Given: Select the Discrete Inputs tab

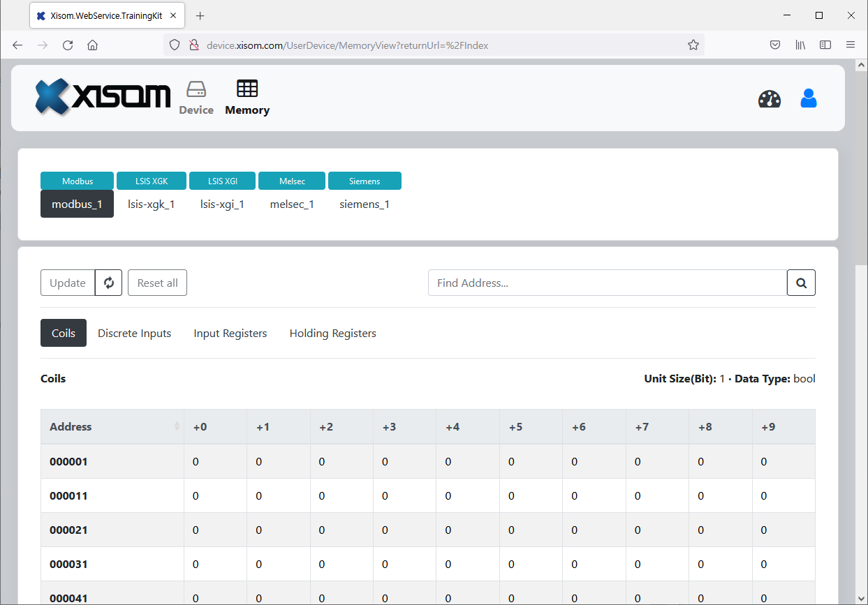Looking at the screenshot, I should coord(135,333).
